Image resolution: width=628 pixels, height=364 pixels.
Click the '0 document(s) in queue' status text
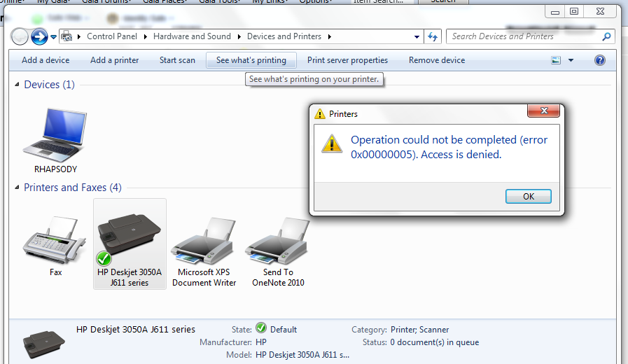click(x=435, y=342)
